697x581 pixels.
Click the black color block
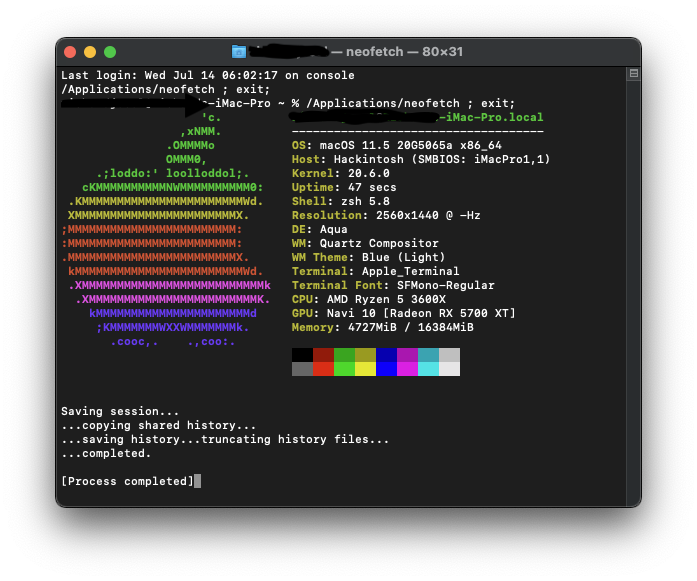(x=302, y=355)
